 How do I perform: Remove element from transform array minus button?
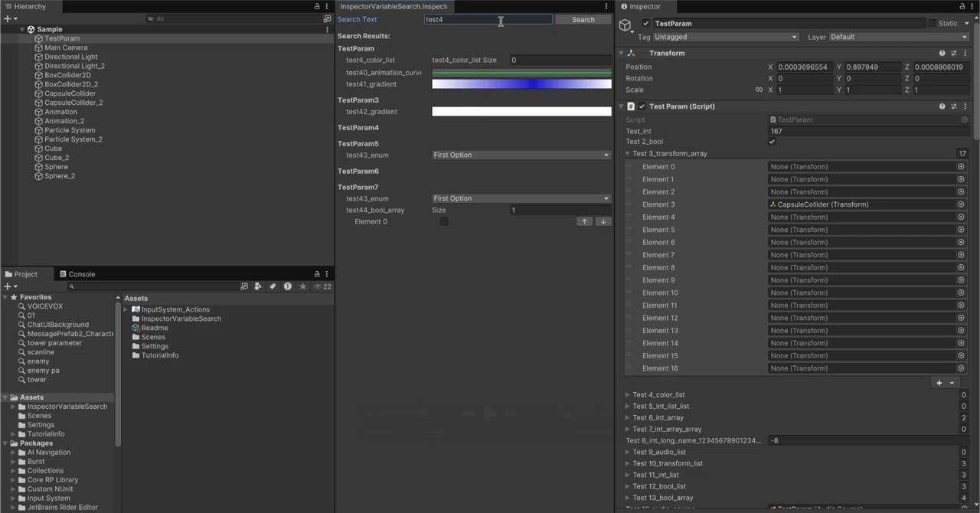[952, 383]
